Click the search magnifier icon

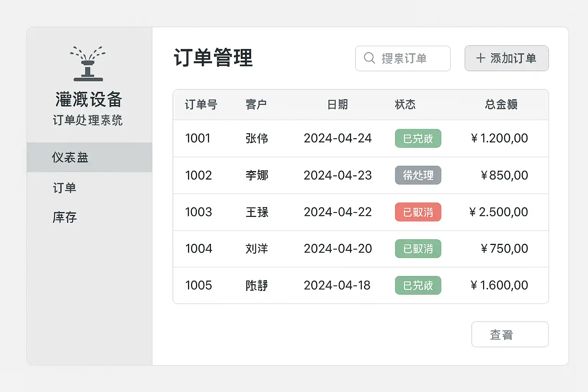coord(369,58)
